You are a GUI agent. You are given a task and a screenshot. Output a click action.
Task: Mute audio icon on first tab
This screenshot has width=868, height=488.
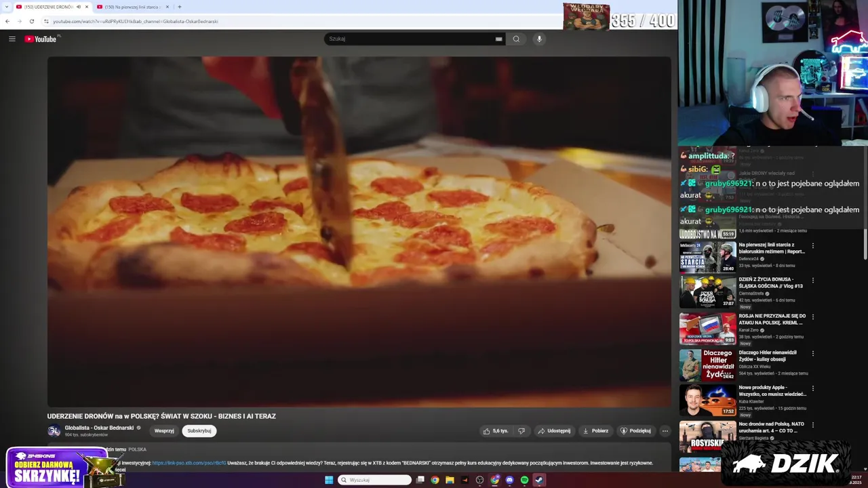tap(78, 7)
